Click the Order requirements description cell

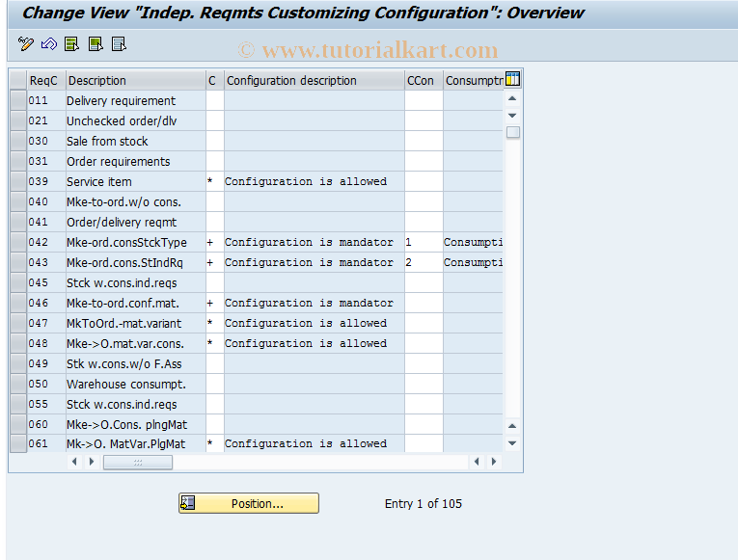[136, 161]
